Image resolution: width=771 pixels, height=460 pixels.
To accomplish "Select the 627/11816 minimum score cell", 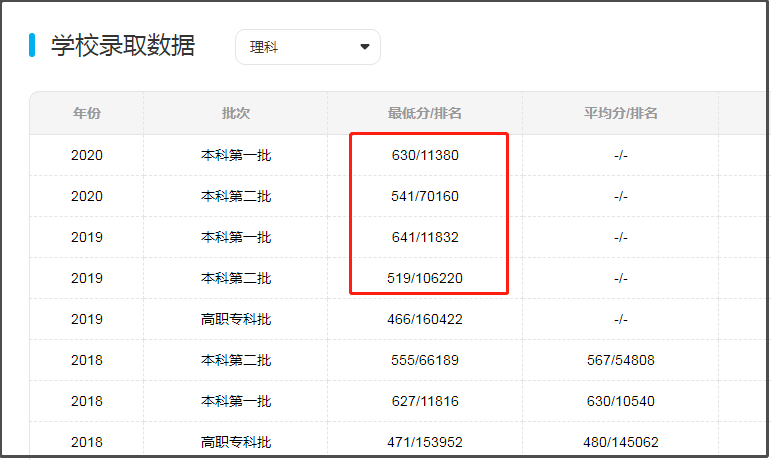I will pos(425,402).
